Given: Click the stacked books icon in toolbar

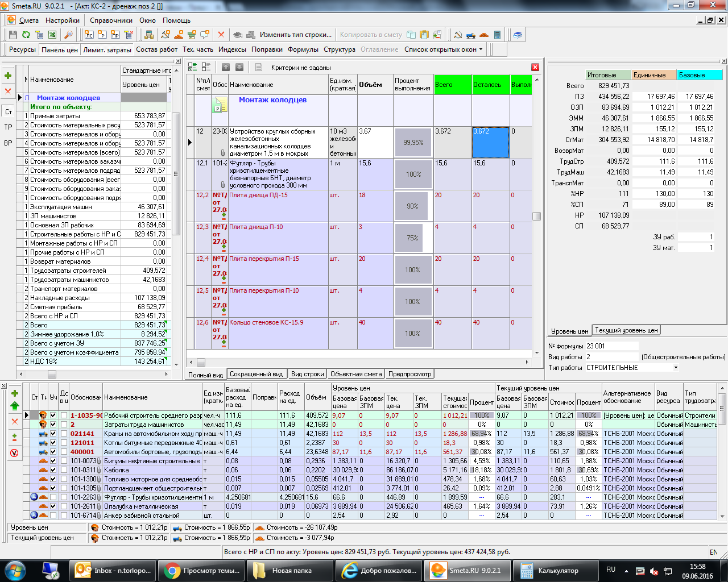Looking at the screenshot, I should point(518,35).
